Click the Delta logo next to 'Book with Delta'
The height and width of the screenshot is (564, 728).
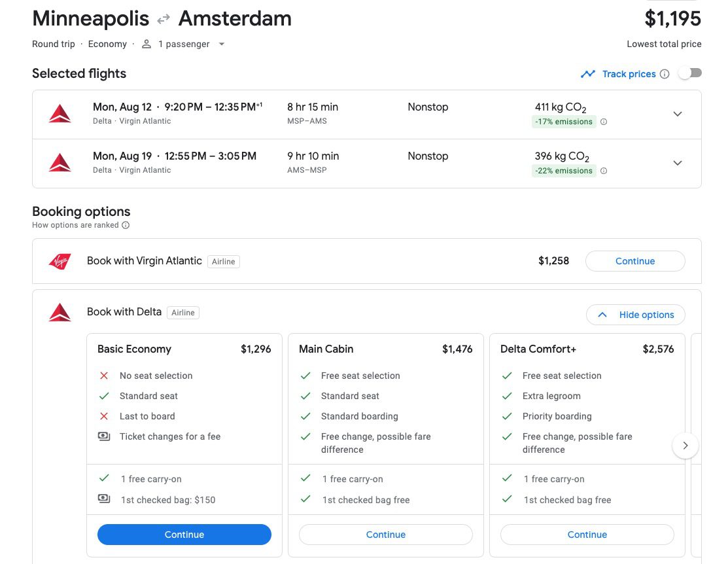[x=60, y=312]
